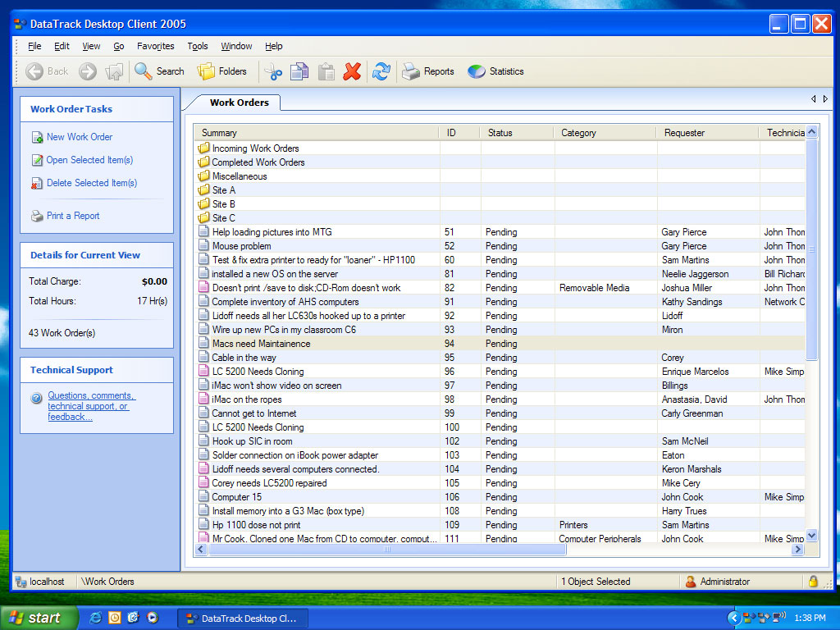Click the vertical scrollbar down arrow

coord(812,536)
